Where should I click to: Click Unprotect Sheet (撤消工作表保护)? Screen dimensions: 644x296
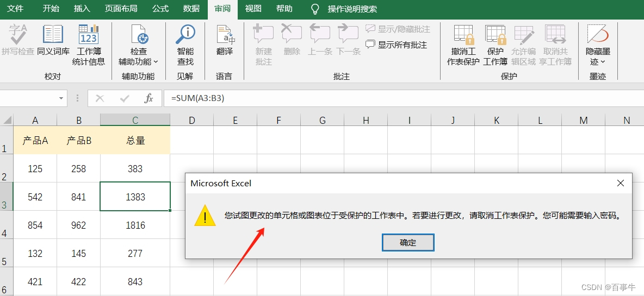(463, 46)
